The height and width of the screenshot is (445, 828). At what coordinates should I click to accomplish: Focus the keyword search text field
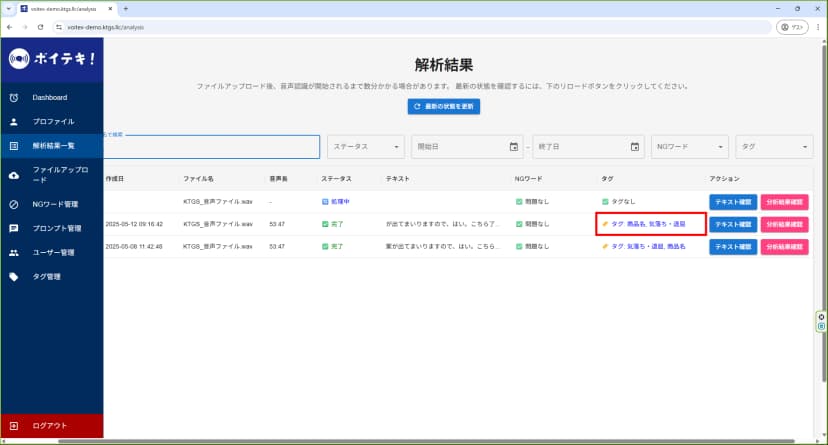click(211, 147)
